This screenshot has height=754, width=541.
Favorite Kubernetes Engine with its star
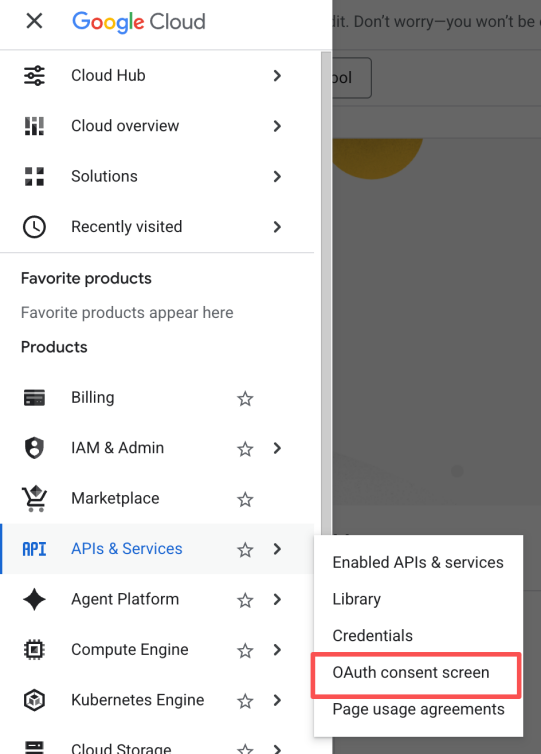point(245,701)
